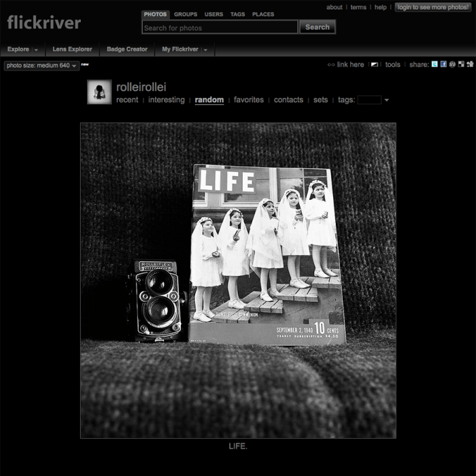
Task: Expand the Explore menu arrow
Action: (x=36, y=50)
